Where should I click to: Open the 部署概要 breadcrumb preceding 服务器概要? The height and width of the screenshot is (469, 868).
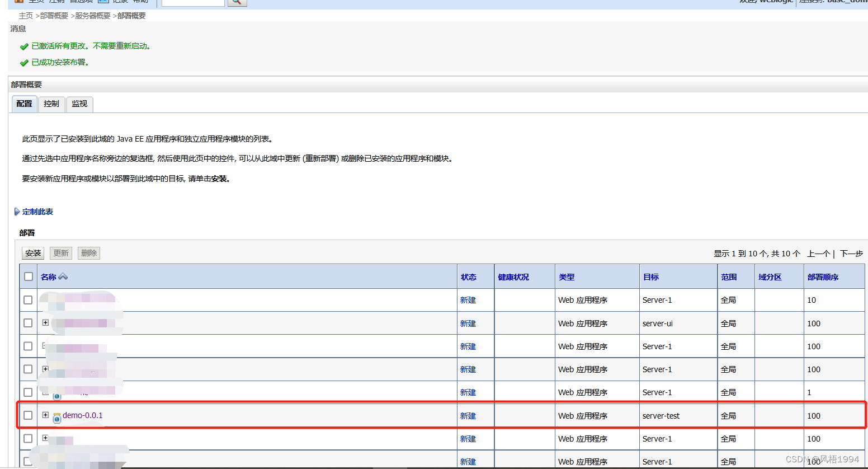coord(54,16)
